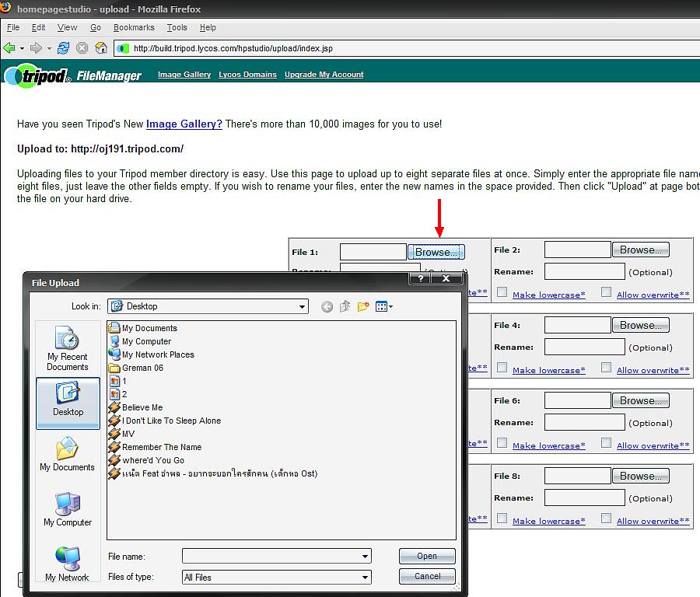
Task: Toggle Make lowercase checkbox for File 8
Action: coord(502,518)
